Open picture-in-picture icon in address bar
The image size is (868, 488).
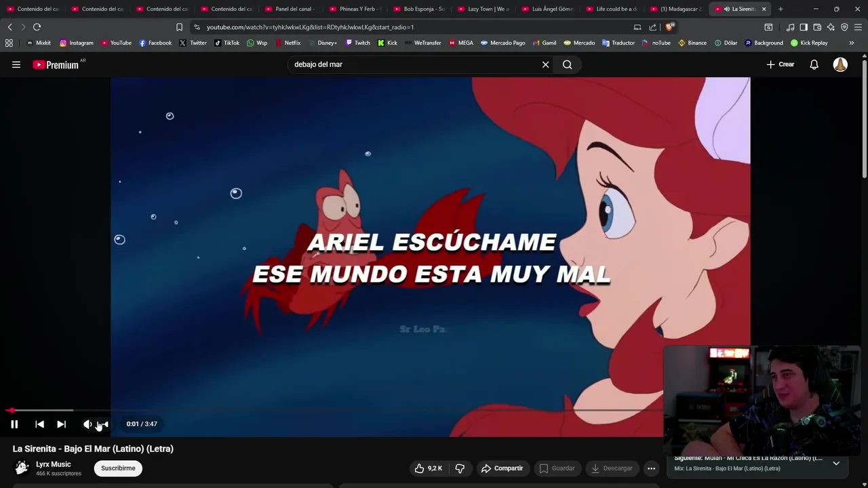coord(637,27)
